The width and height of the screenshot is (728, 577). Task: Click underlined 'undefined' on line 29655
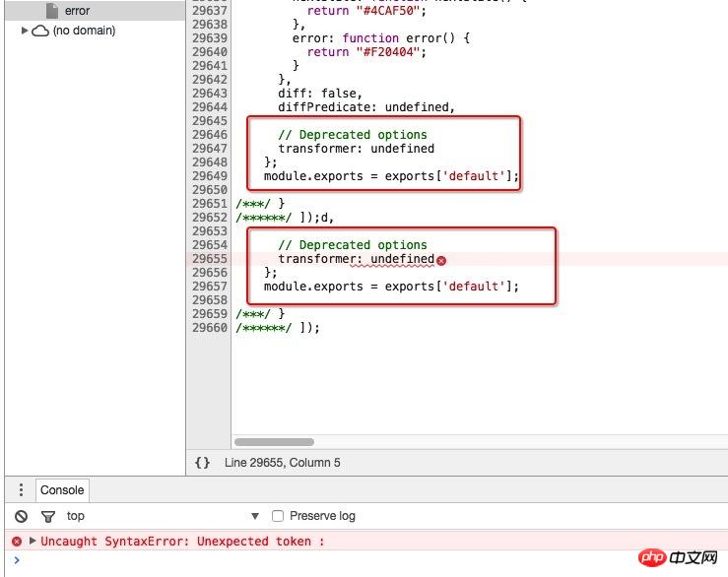pyautogui.click(x=402, y=259)
